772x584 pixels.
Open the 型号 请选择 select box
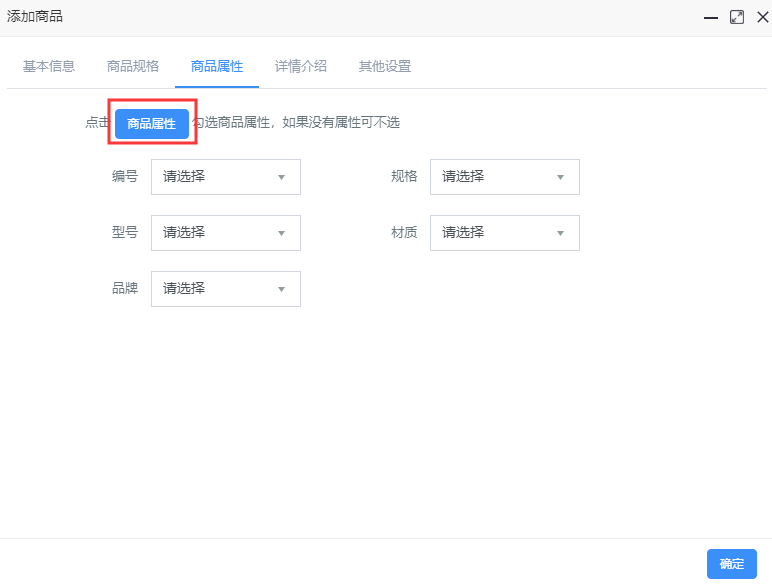(226, 233)
